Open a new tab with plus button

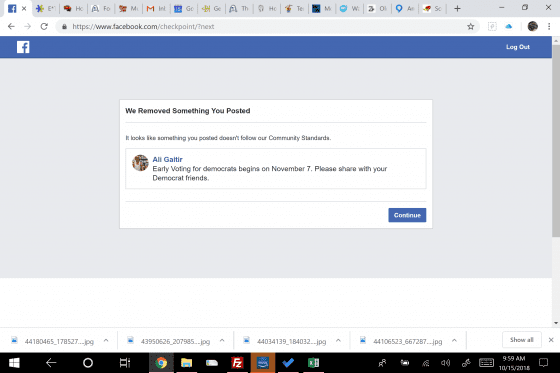click(457, 9)
